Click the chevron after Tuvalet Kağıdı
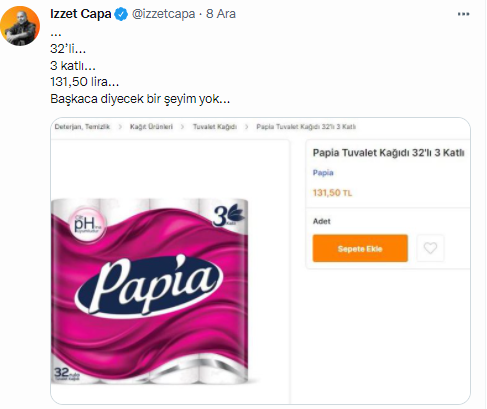The width and height of the screenshot is (487, 409). [x=246, y=127]
